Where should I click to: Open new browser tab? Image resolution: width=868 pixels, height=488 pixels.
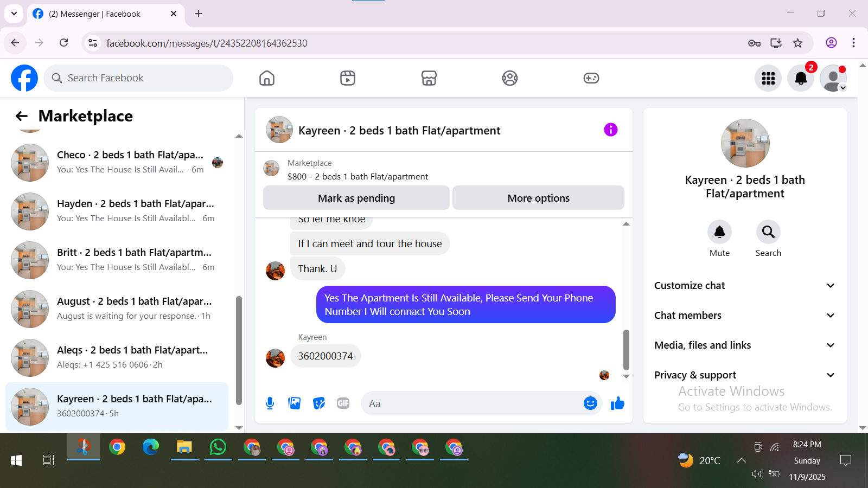pos(199,14)
